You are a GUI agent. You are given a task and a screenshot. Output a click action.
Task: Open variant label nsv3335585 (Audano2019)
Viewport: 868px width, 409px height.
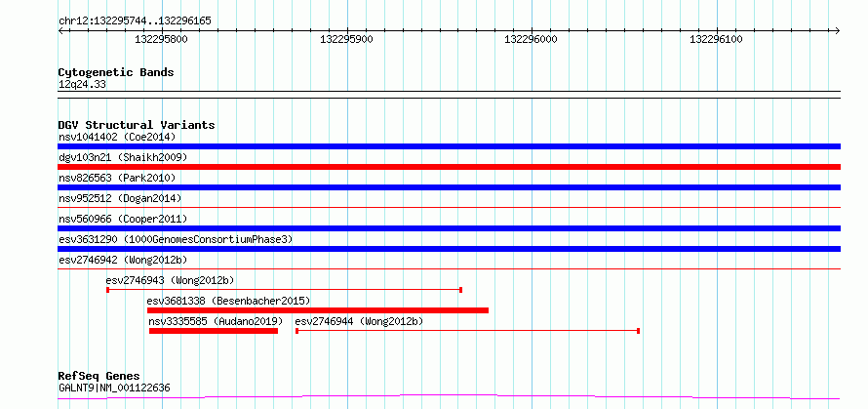[216, 321]
